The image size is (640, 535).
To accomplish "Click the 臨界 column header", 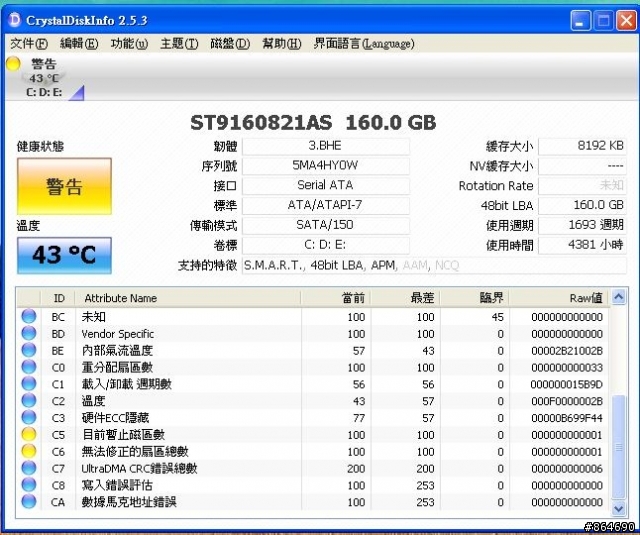I will (474, 298).
